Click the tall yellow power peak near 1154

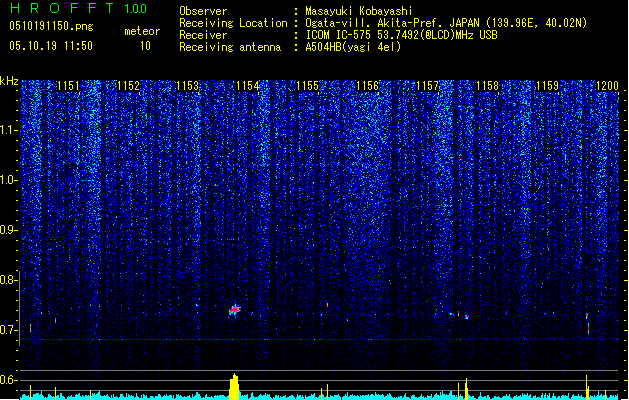pyautogui.click(x=234, y=386)
